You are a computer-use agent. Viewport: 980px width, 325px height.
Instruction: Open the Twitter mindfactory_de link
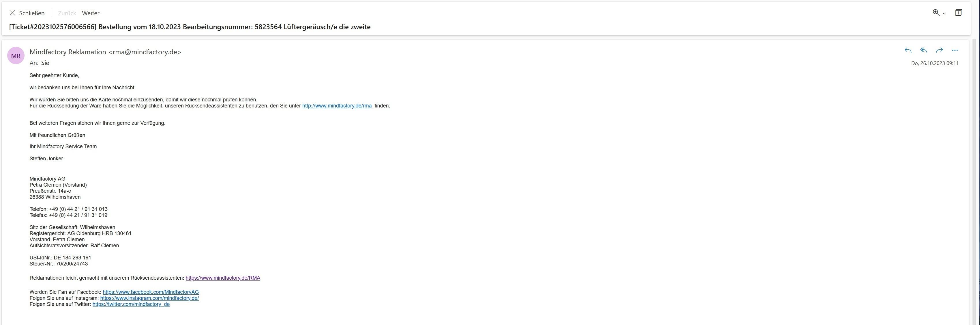(131, 304)
